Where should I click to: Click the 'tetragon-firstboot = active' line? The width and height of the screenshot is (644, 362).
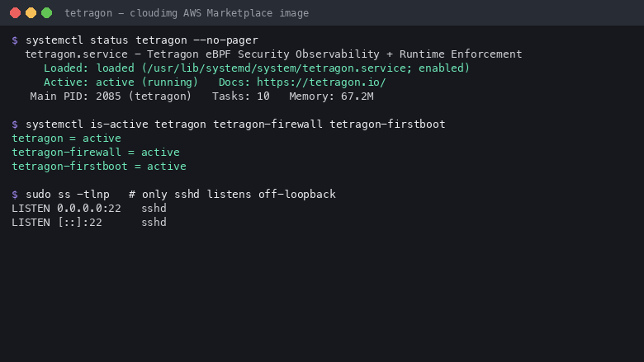(99, 167)
